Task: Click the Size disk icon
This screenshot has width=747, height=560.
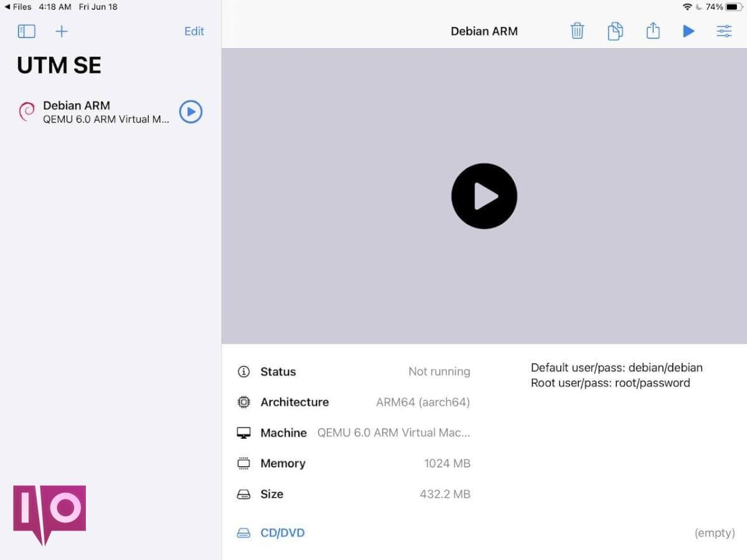Action: click(243, 495)
